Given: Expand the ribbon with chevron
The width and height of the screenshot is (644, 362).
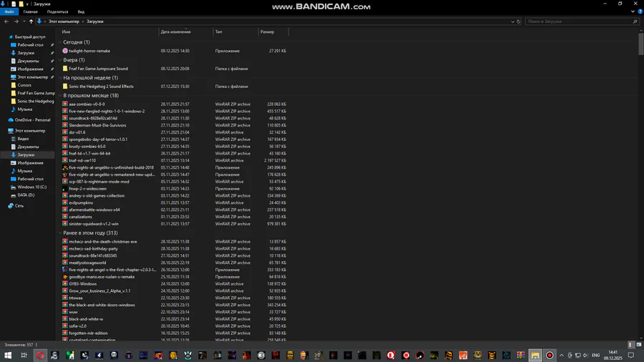Looking at the screenshot, I should coord(633,11).
